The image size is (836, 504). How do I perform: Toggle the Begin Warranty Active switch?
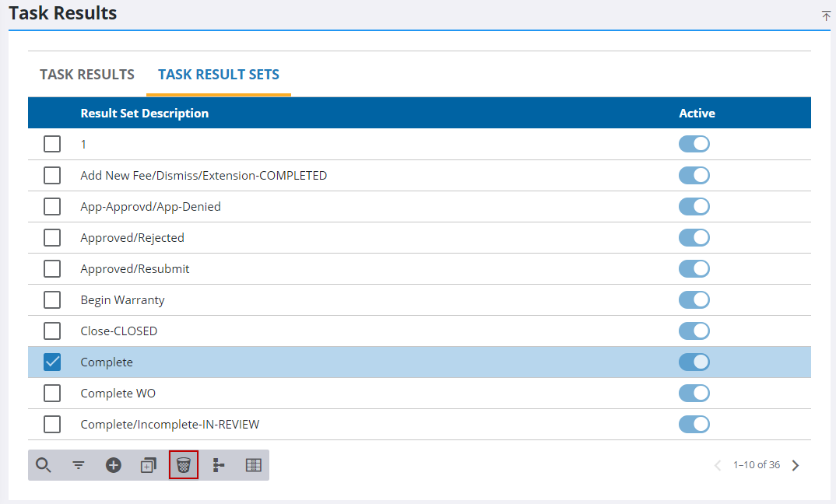[694, 300]
